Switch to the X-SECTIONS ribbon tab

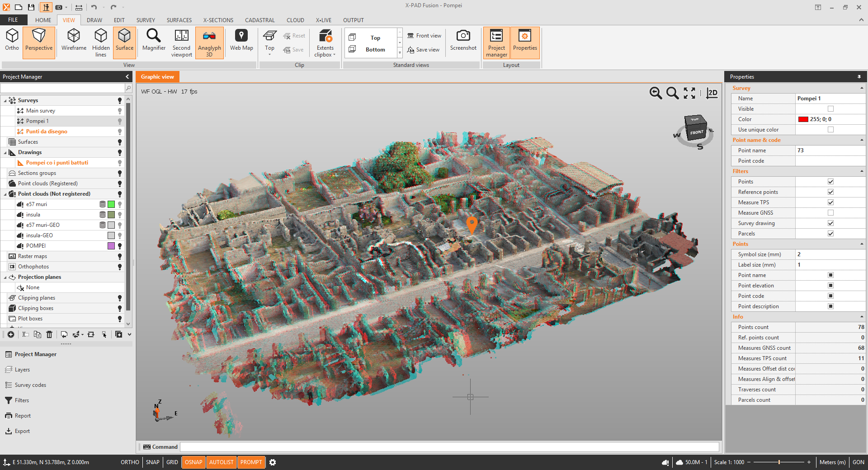[x=218, y=20]
